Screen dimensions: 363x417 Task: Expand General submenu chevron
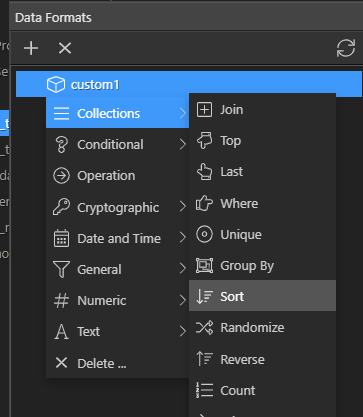[182, 269]
